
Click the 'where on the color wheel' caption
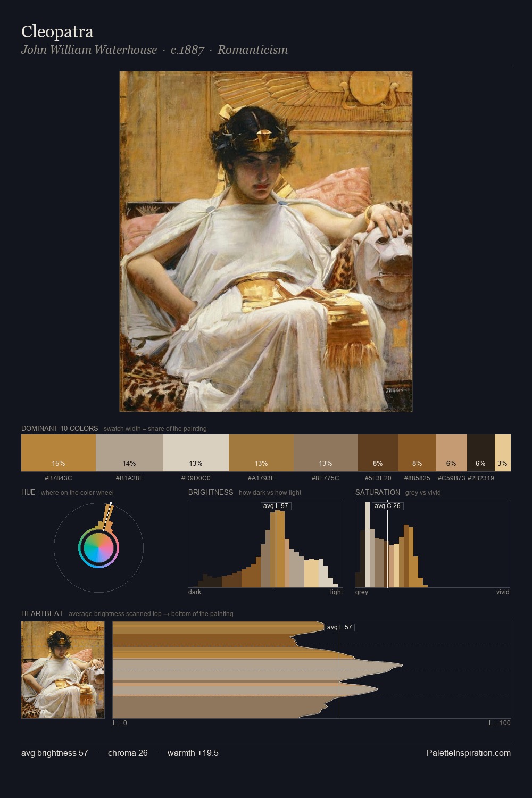pyautogui.click(x=77, y=493)
